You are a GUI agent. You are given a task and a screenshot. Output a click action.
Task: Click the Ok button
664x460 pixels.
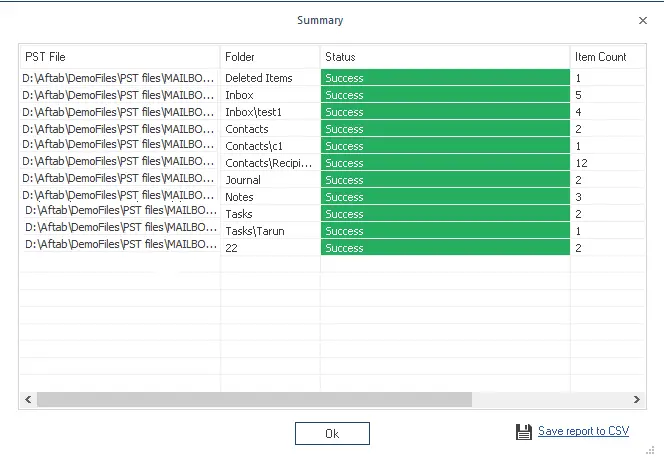332,433
